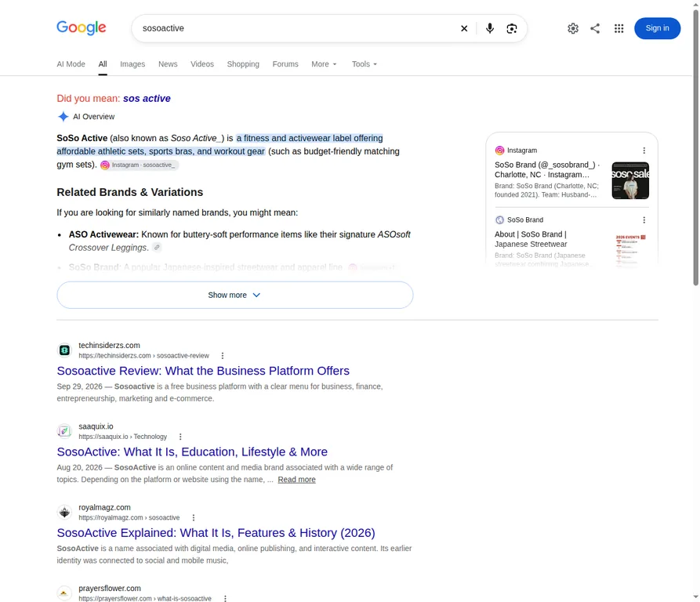Click saaquix.io favicon
The image size is (700, 602).
(64, 431)
